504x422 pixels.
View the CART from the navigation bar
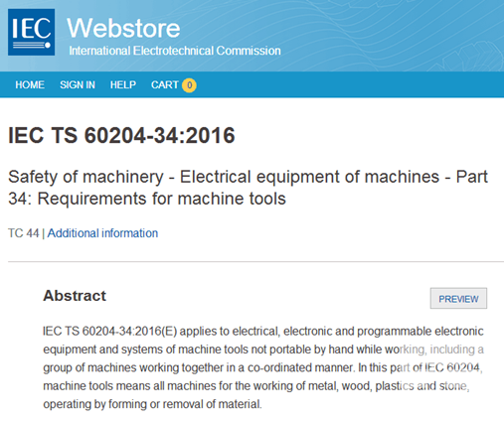point(165,85)
